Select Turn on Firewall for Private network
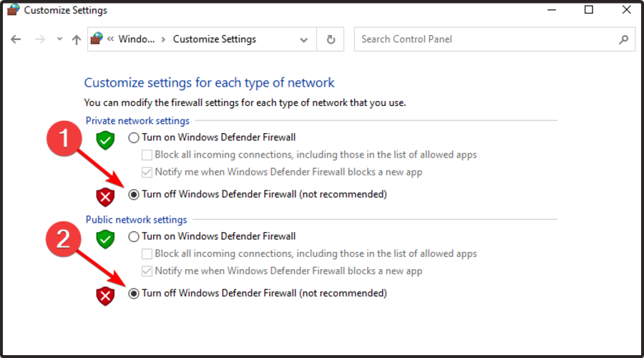The image size is (644, 358). pos(134,137)
